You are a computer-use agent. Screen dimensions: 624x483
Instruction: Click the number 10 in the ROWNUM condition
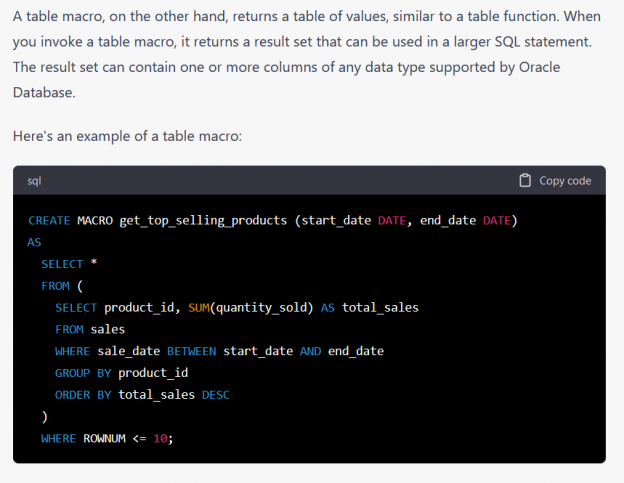pyautogui.click(x=161, y=438)
